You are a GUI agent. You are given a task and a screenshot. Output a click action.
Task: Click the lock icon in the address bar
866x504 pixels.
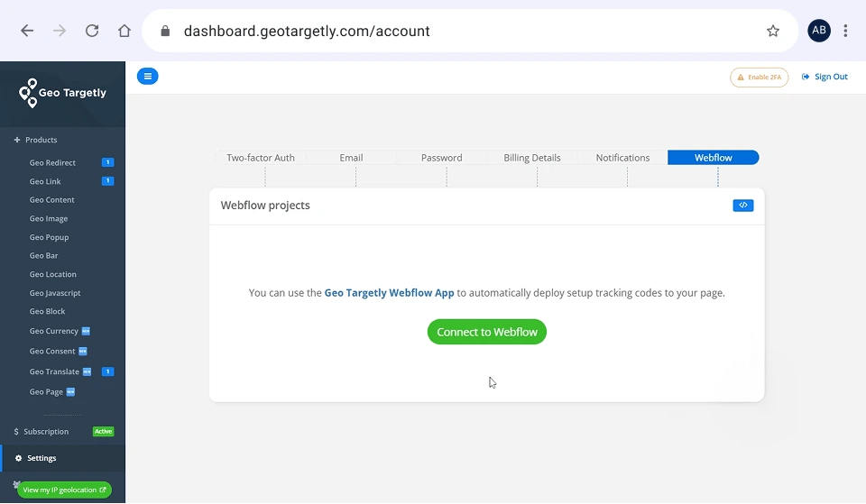(x=165, y=31)
